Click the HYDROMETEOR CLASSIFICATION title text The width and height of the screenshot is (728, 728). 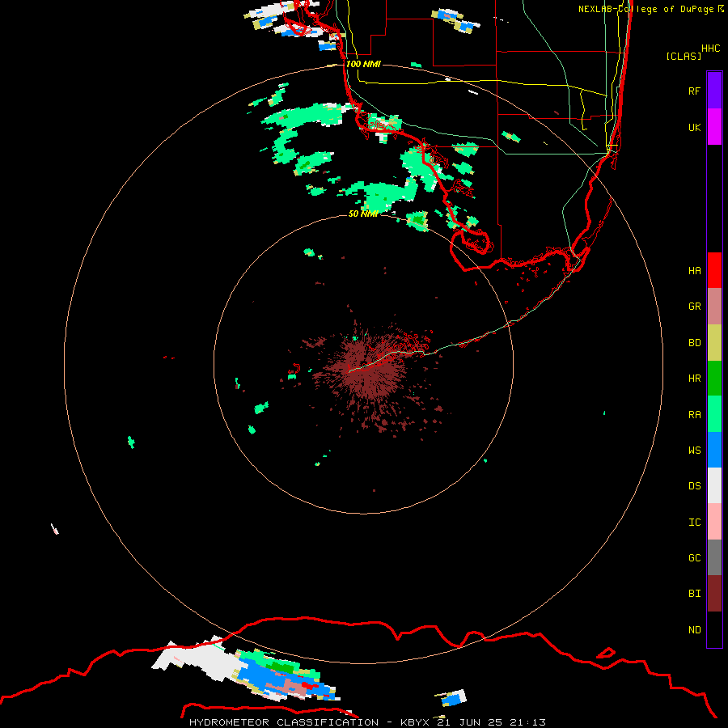pos(284,722)
